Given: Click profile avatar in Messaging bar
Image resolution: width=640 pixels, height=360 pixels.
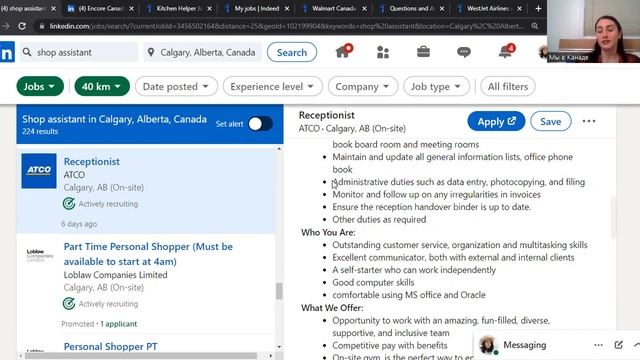Looking at the screenshot, I should pyautogui.click(x=487, y=345).
